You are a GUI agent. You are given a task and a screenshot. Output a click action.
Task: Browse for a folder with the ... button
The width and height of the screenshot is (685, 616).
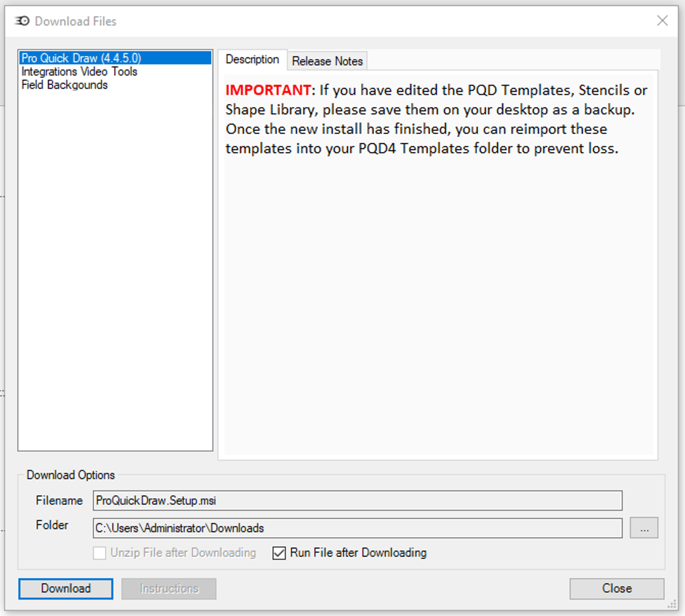pyautogui.click(x=643, y=528)
